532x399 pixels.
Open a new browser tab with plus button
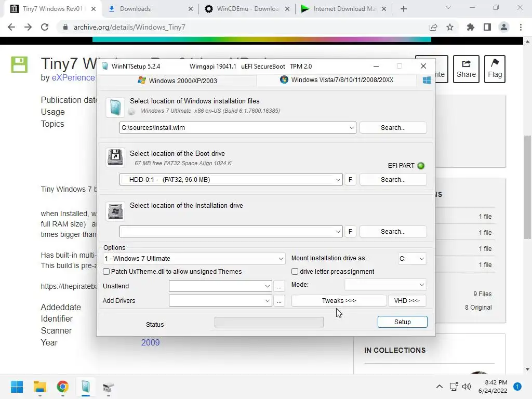(x=403, y=9)
